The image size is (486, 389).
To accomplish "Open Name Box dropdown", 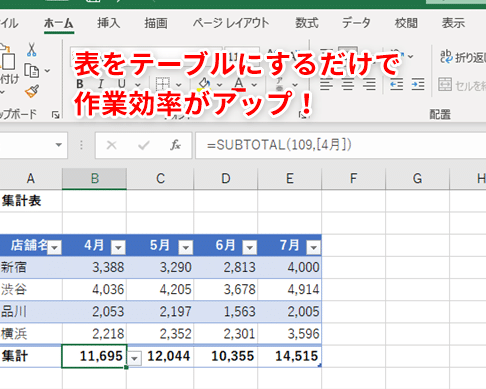I will (59, 145).
